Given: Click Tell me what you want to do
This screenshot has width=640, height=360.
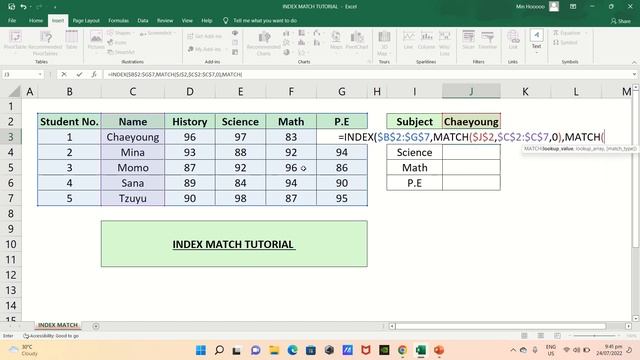Looking at the screenshot, I should (265, 20).
